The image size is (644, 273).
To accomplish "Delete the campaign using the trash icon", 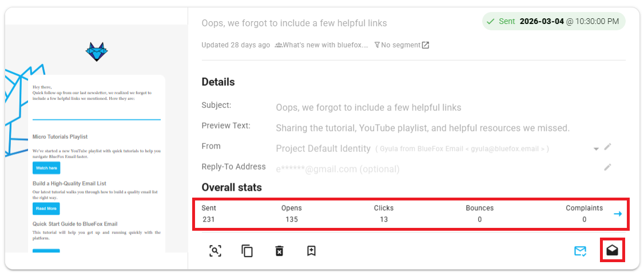I will coord(279,251).
